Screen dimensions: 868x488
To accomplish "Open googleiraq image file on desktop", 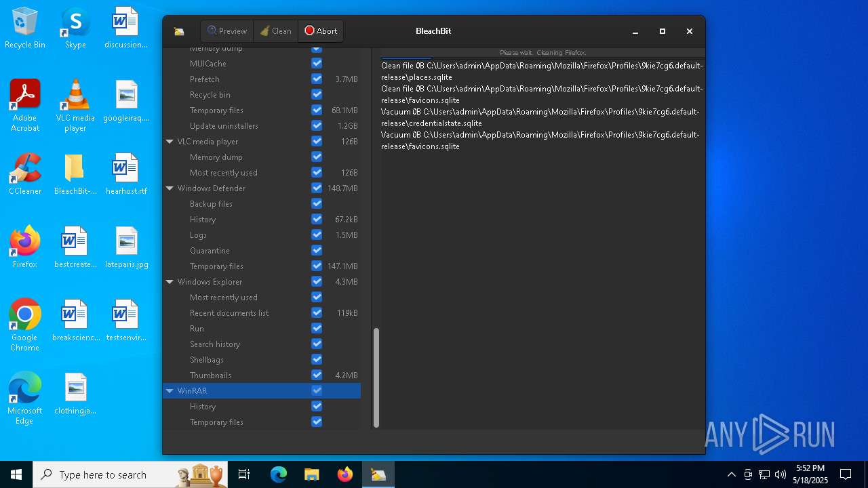I will (126, 102).
